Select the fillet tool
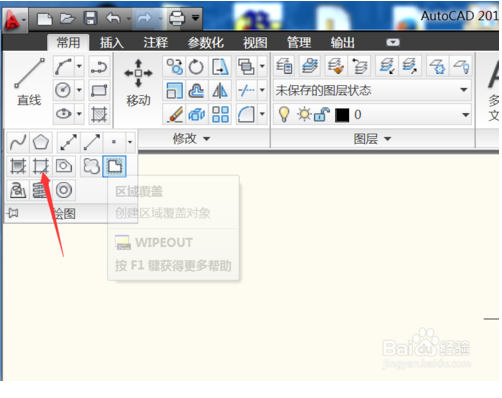Image resolution: width=502 pixels, height=398 pixels. coord(246,114)
